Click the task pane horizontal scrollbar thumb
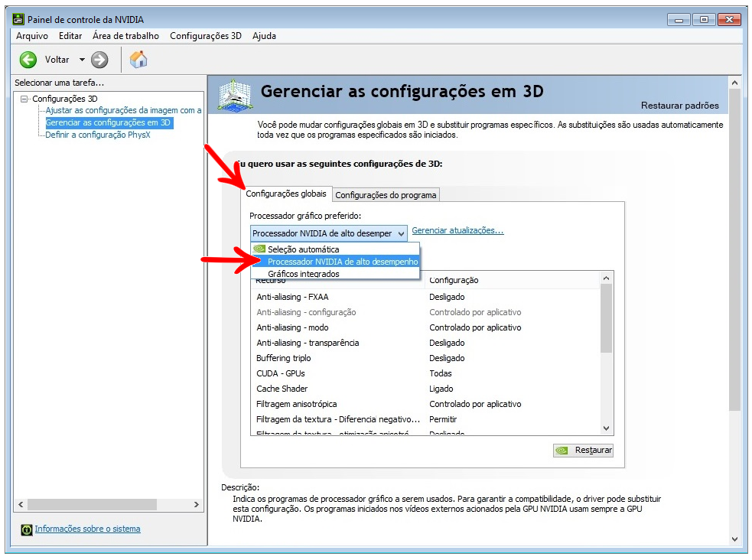 [x=92, y=505]
